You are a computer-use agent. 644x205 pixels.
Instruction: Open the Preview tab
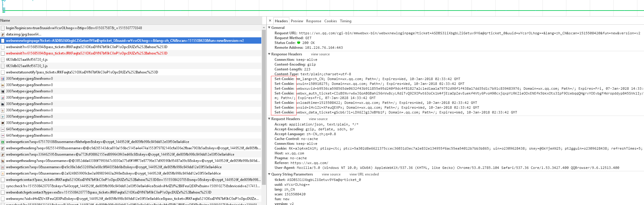[297, 21]
